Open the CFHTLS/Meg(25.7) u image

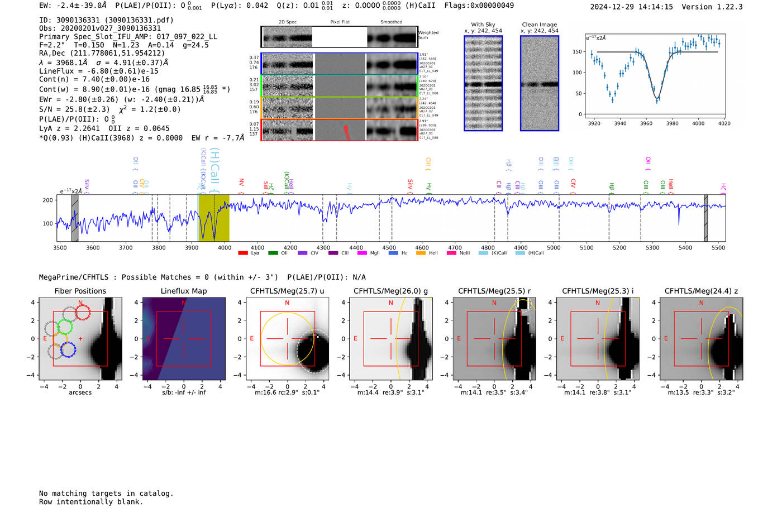click(287, 339)
